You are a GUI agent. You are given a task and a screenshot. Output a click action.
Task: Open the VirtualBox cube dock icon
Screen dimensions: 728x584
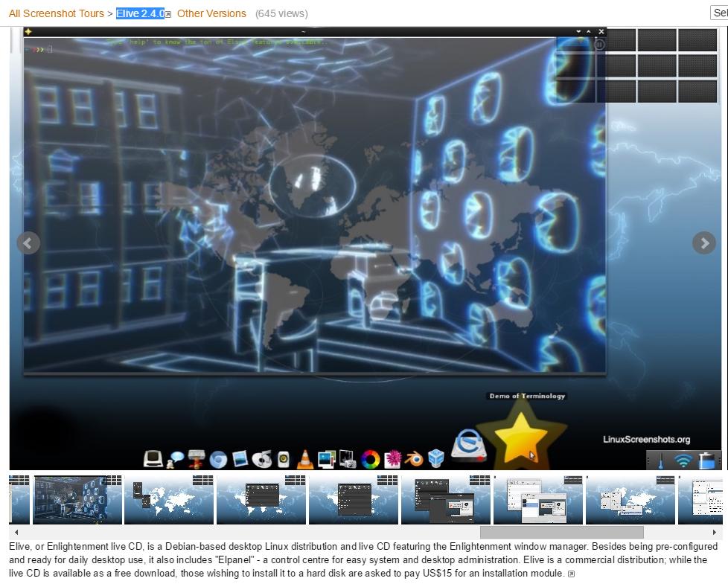(x=435, y=458)
